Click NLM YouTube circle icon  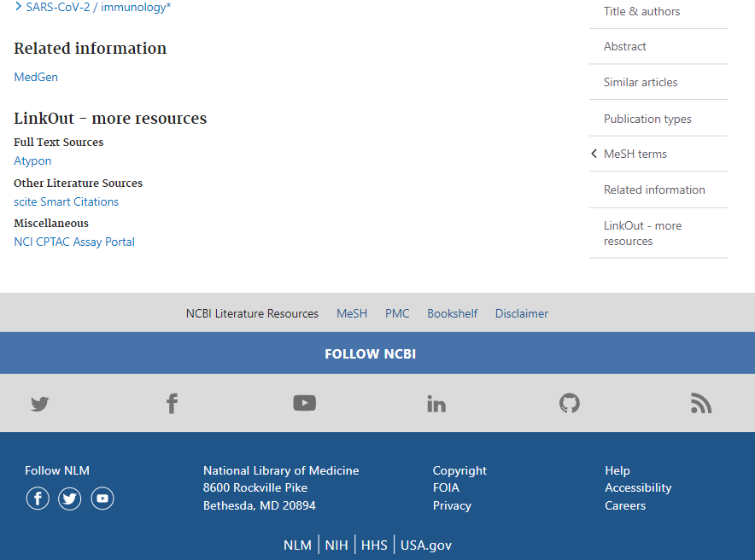(x=102, y=499)
